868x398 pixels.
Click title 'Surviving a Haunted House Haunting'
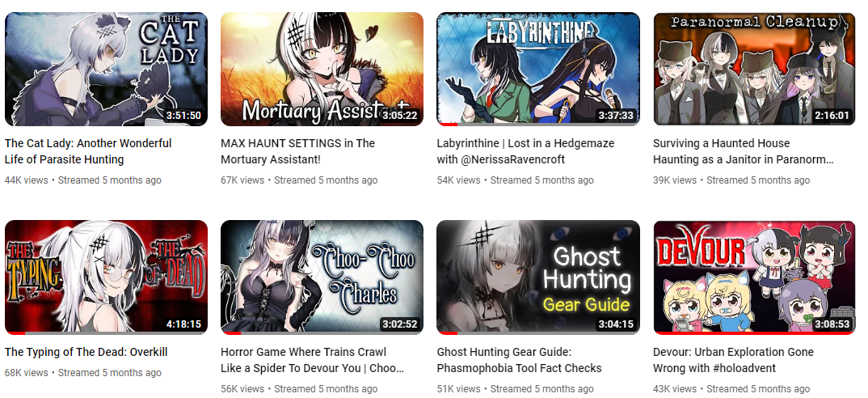point(743,151)
